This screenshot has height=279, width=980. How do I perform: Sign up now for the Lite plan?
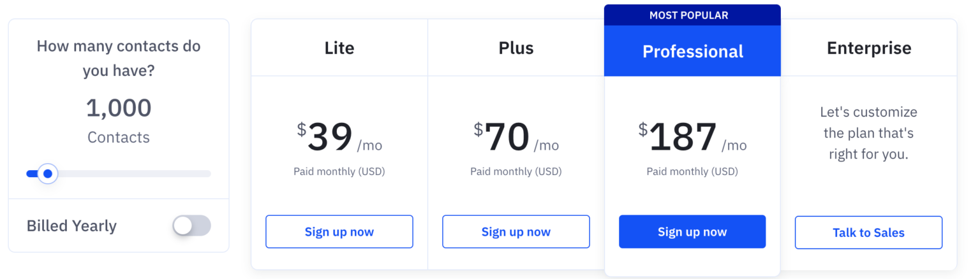(x=339, y=232)
